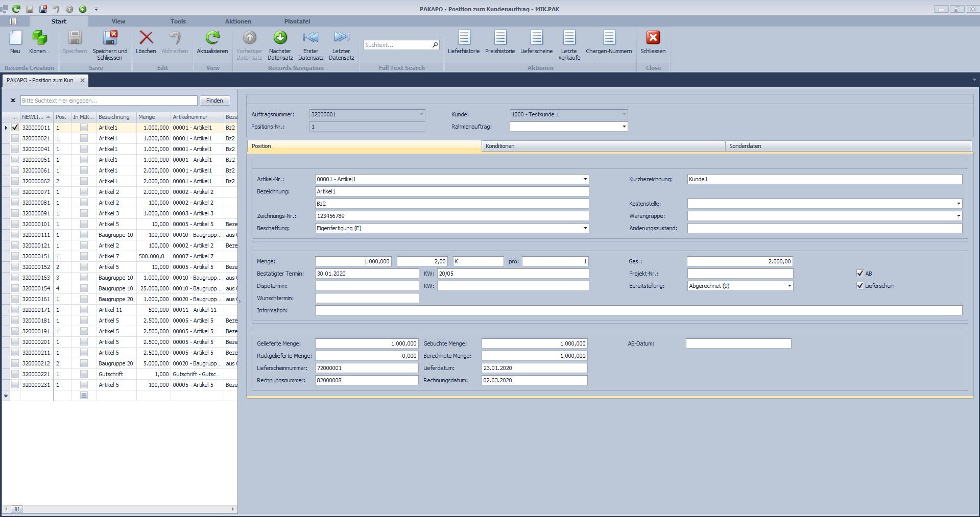This screenshot has width=980, height=517.
Task: Toggle the checkbox on row 320000011
Action: point(15,128)
